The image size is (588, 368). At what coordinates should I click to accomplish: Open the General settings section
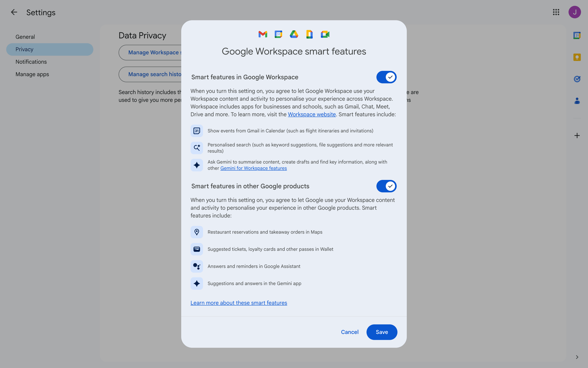[x=50, y=37]
